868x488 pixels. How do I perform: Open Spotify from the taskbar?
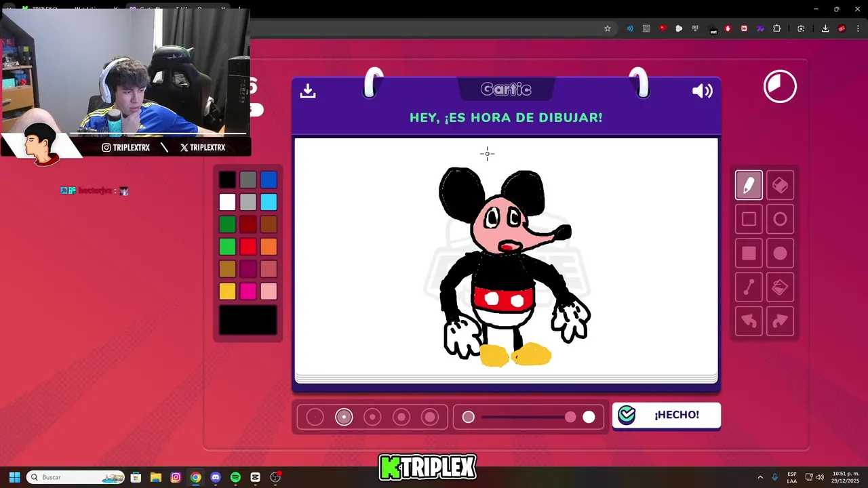coord(235,477)
